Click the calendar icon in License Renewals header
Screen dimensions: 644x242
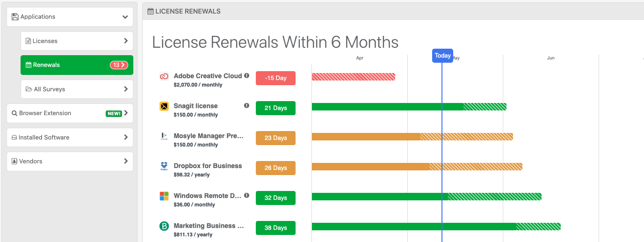tap(151, 11)
